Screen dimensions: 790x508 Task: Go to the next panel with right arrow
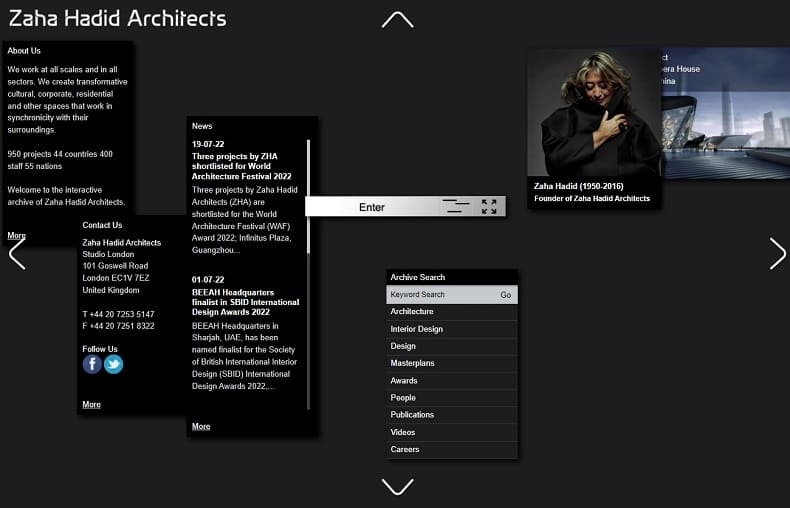pos(777,253)
